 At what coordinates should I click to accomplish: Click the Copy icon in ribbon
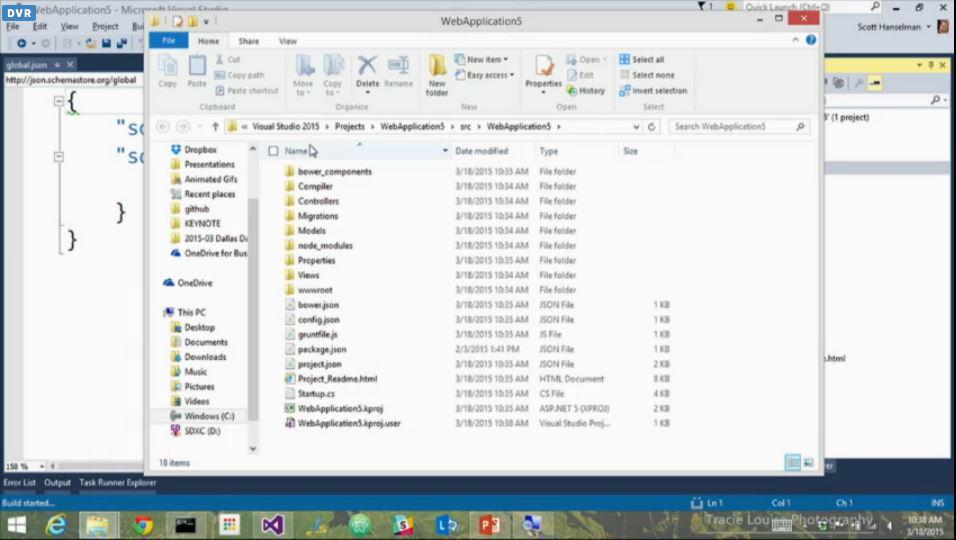click(x=168, y=71)
